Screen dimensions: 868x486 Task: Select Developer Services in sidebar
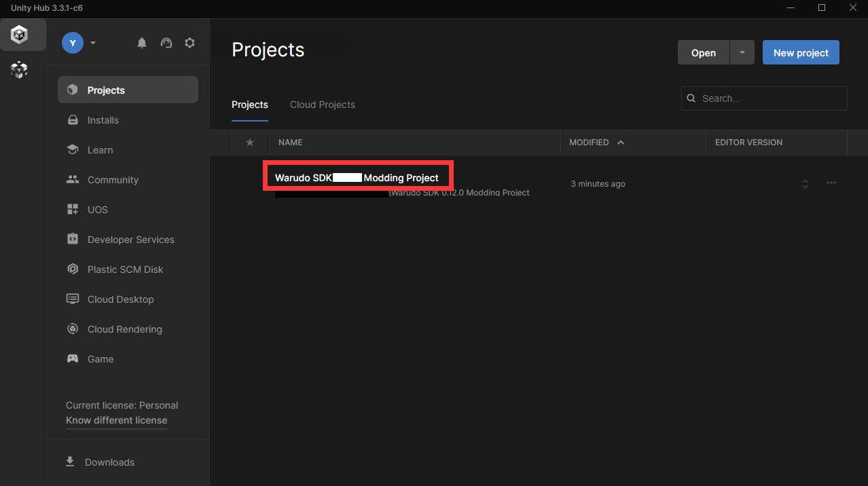tap(130, 240)
